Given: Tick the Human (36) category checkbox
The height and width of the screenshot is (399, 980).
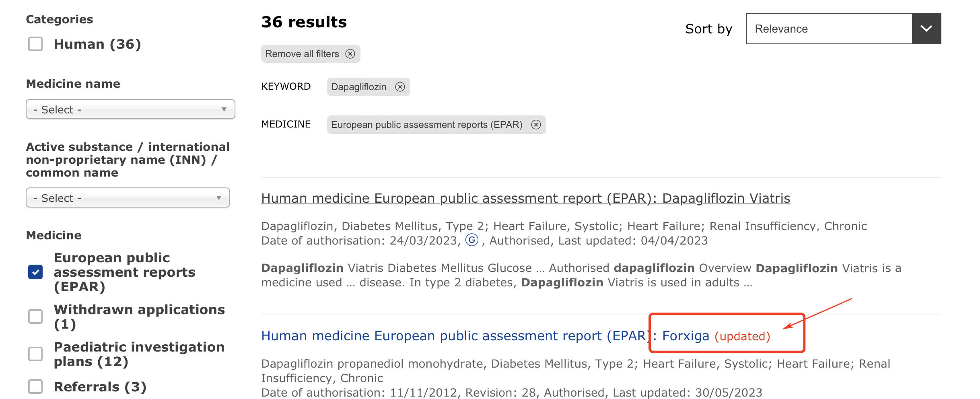Looking at the screenshot, I should 35,44.
